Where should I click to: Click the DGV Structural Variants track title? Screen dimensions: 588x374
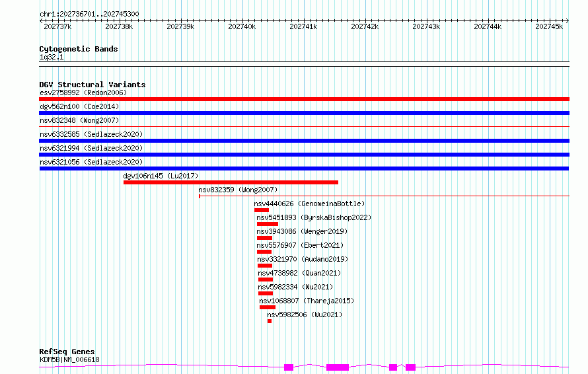(x=92, y=85)
